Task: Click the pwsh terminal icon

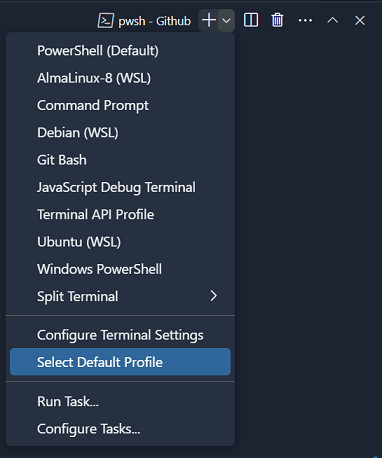Action: coord(106,21)
